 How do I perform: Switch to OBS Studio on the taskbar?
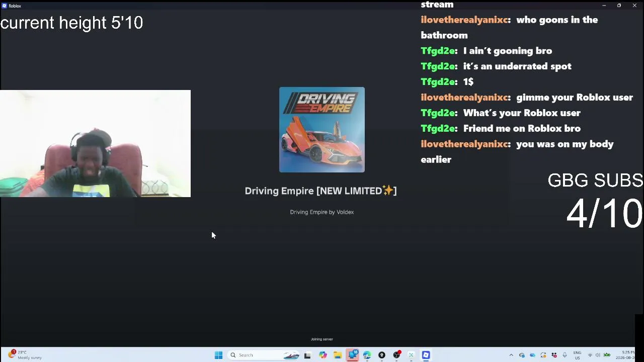pos(396,355)
